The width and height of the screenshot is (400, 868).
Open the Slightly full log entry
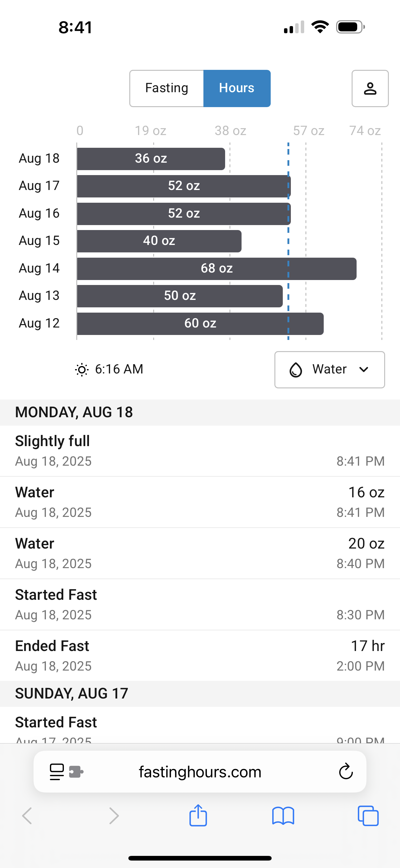point(200,451)
